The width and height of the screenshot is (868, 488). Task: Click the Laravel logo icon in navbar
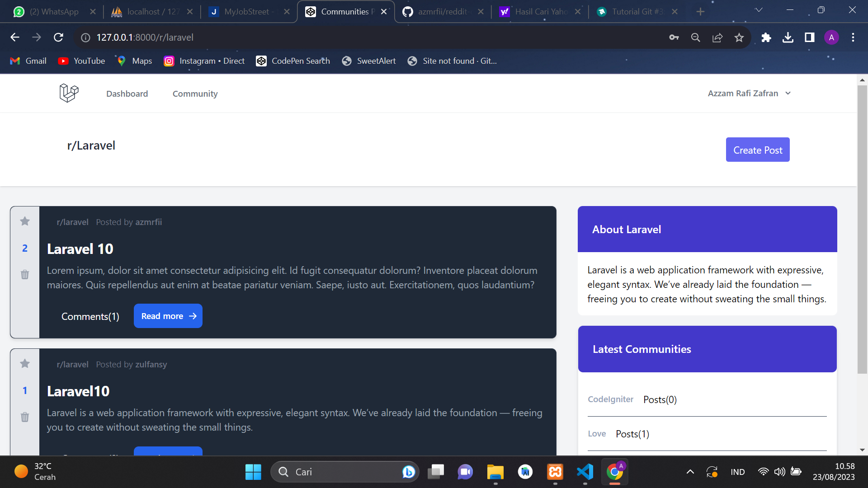pyautogui.click(x=68, y=94)
